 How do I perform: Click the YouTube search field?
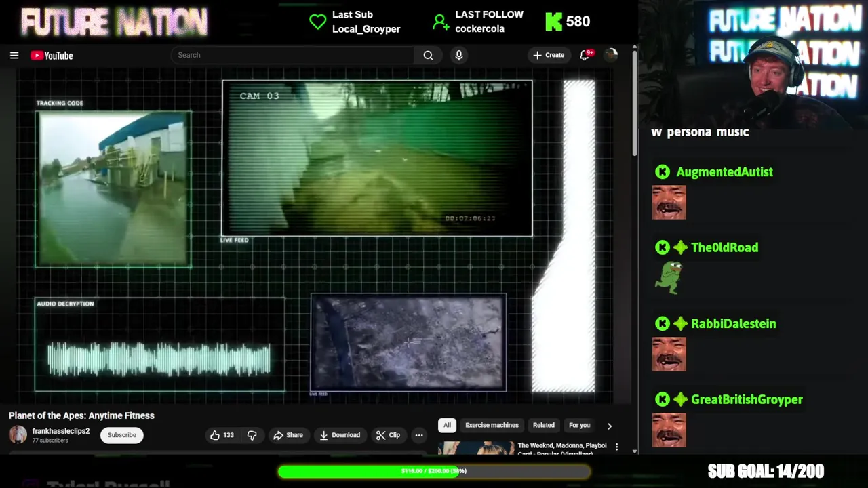tap(292, 55)
